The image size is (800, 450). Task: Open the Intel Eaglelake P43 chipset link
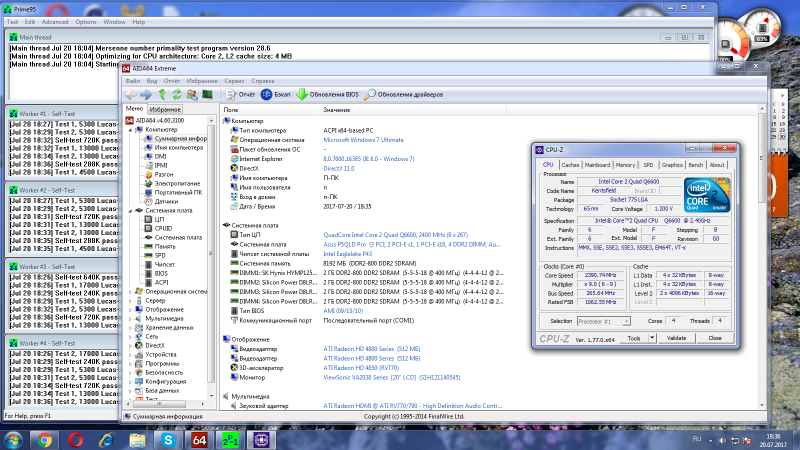click(x=347, y=254)
